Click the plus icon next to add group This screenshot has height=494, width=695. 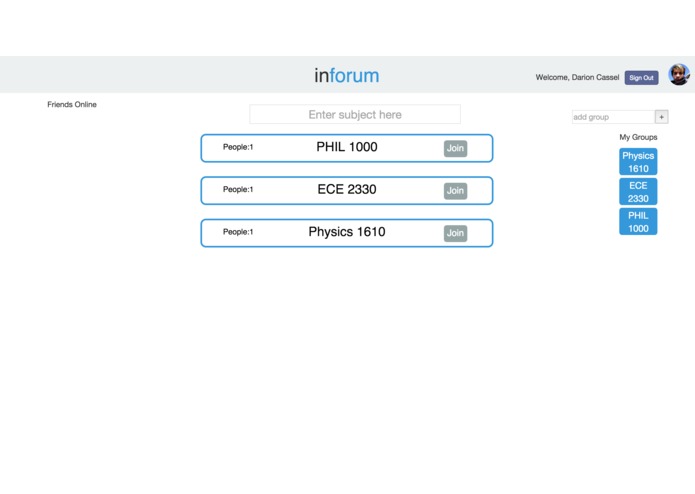[x=661, y=117]
